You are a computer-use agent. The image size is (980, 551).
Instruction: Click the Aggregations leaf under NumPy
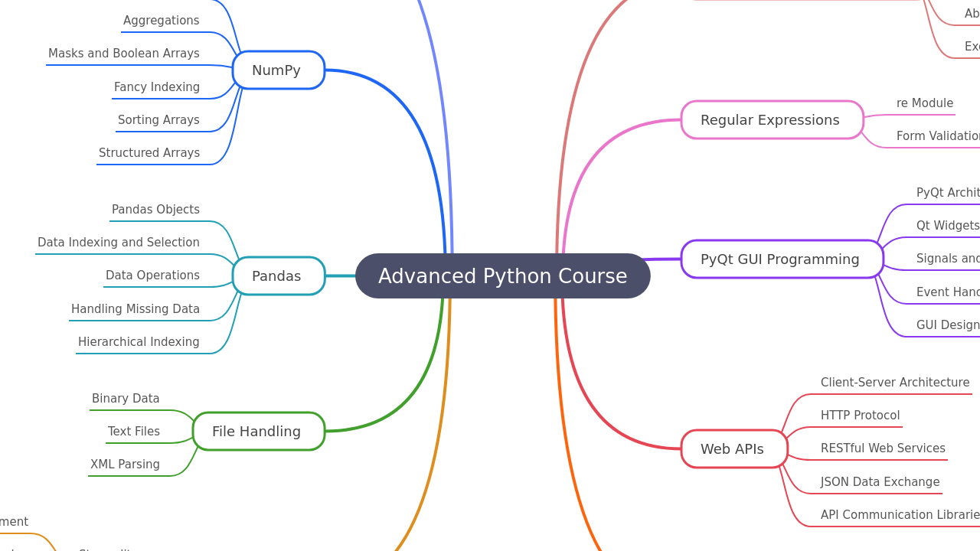click(162, 21)
